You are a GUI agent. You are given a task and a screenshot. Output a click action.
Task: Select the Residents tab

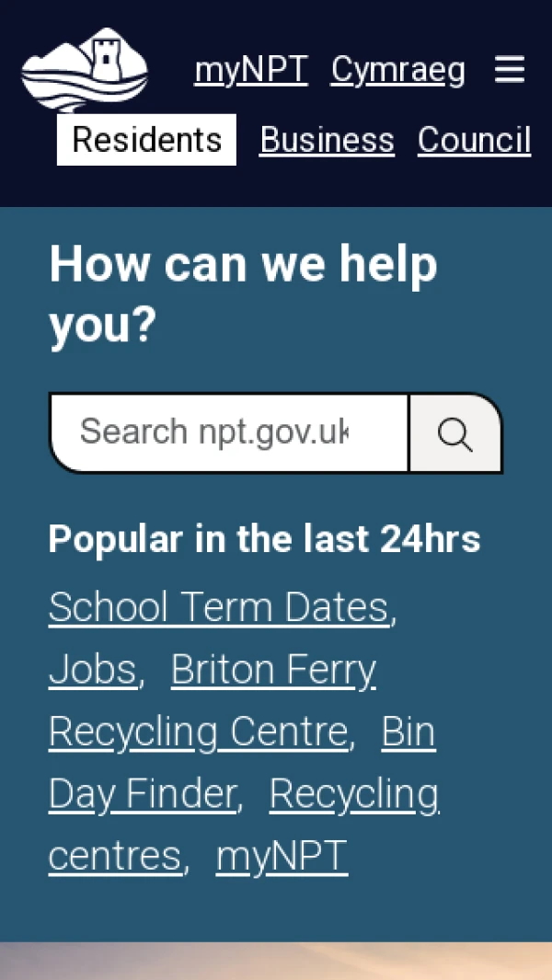pyautogui.click(x=146, y=140)
